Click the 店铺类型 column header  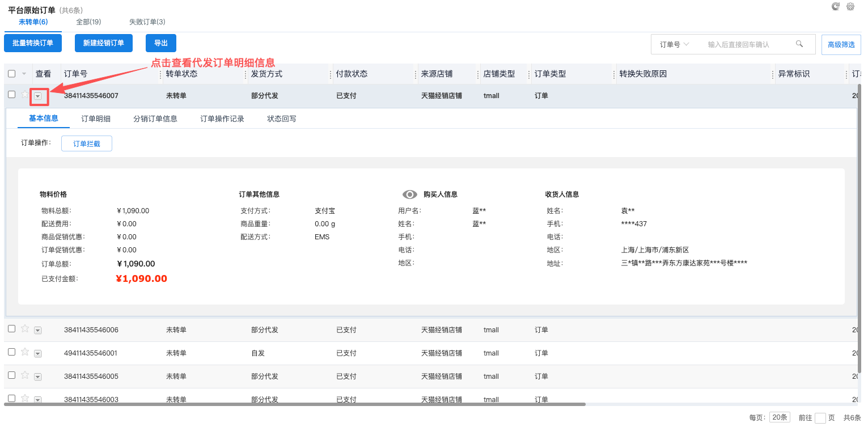(x=499, y=74)
